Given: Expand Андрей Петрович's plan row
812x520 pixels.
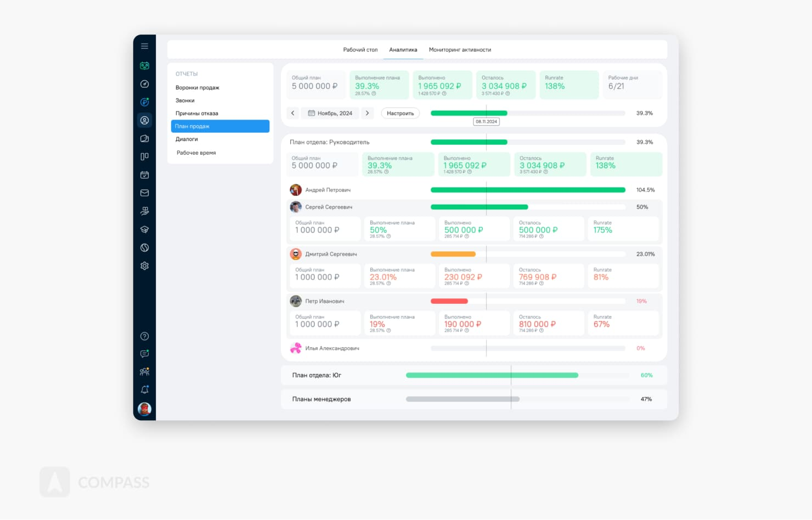Looking at the screenshot, I should tap(328, 190).
